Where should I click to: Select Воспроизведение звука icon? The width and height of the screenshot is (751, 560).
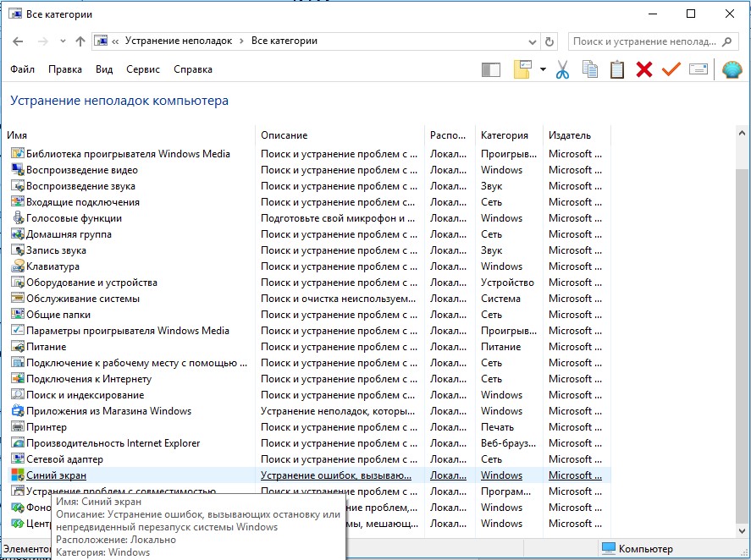click(x=18, y=186)
